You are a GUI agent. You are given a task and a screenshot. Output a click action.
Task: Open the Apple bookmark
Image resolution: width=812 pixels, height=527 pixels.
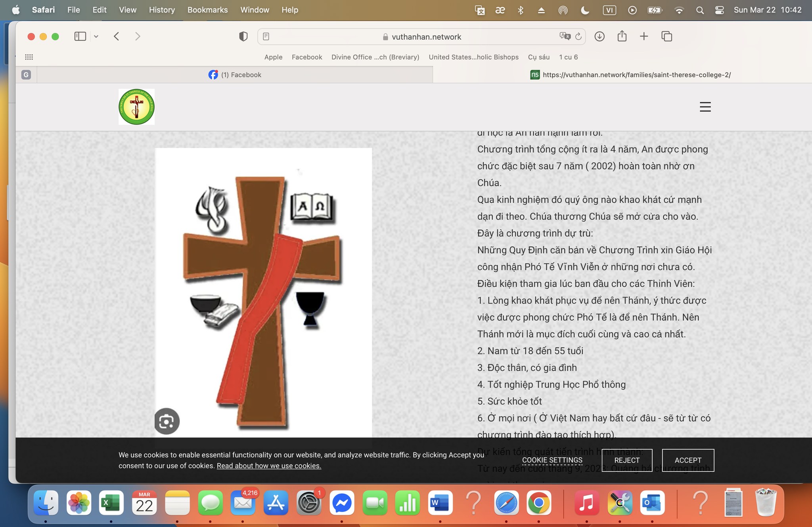click(x=274, y=57)
